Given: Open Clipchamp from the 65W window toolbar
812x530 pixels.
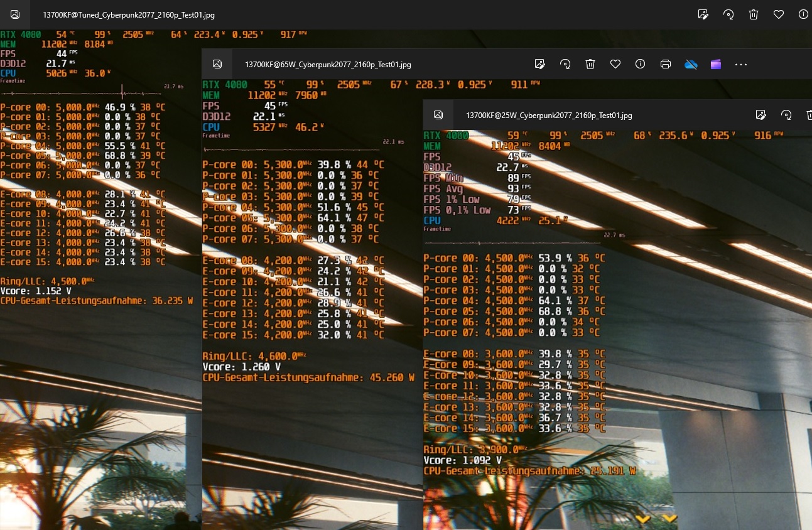Looking at the screenshot, I should [x=716, y=64].
